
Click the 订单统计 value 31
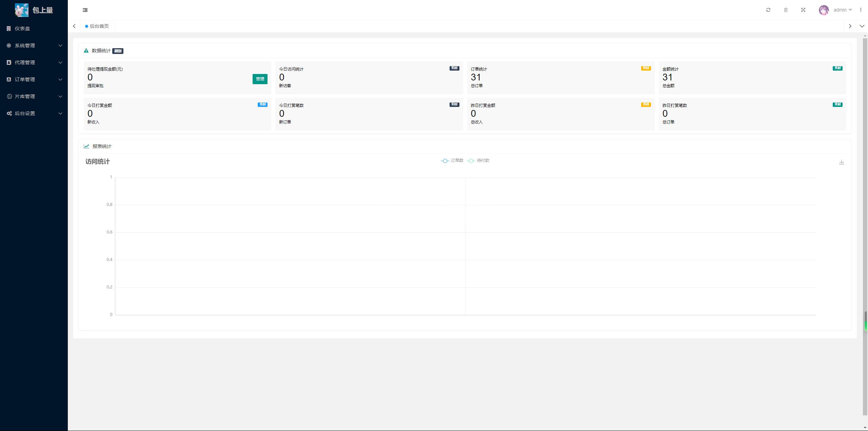tap(476, 77)
